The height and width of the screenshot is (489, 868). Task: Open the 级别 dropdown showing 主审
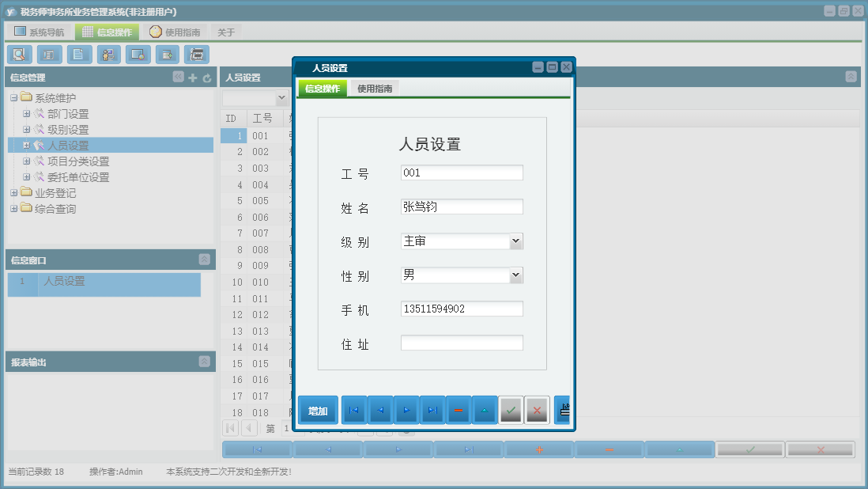coord(516,241)
